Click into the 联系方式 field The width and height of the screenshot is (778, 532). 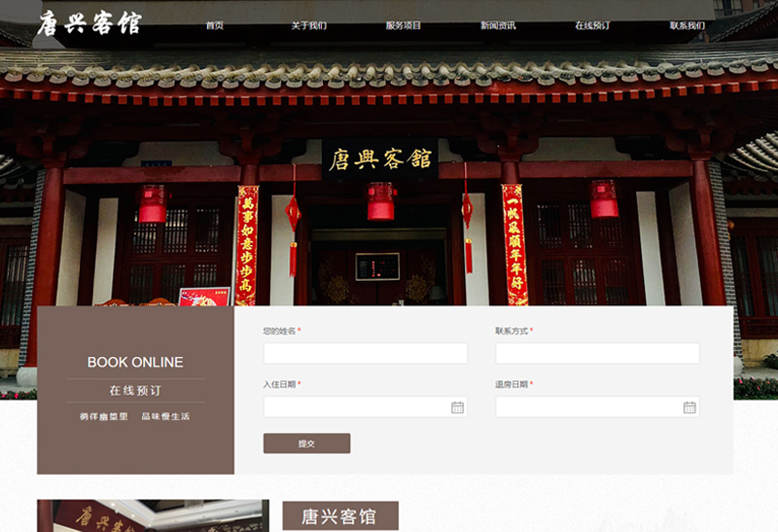[597, 353]
